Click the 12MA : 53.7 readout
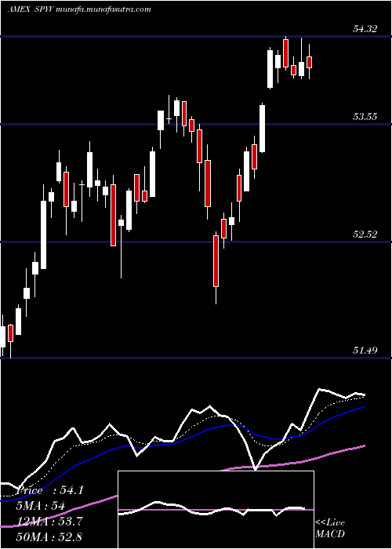Viewport: 392px width, 549px height. 49,522
